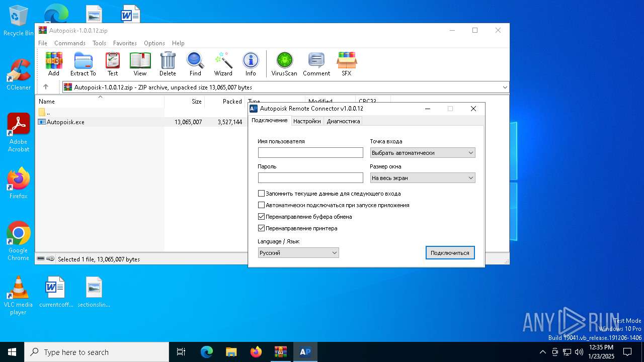
Task: Click the Autopoisk AP taskbar icon
Action: click(305, 352)
